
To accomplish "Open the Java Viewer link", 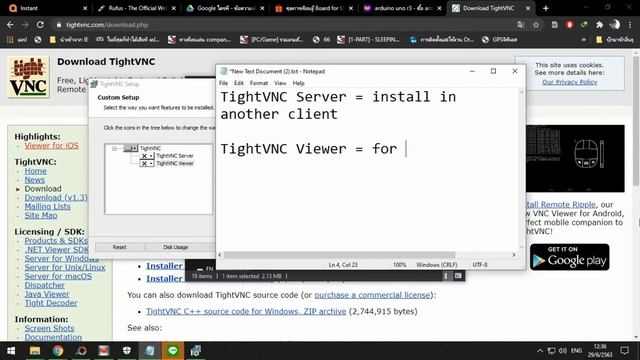I will click(x=47, y=294).
